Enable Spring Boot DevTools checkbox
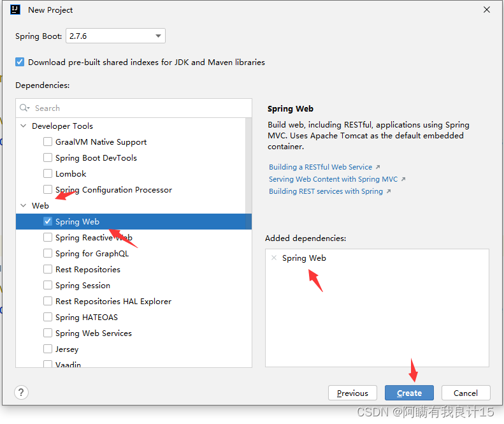 coord(48,157)
